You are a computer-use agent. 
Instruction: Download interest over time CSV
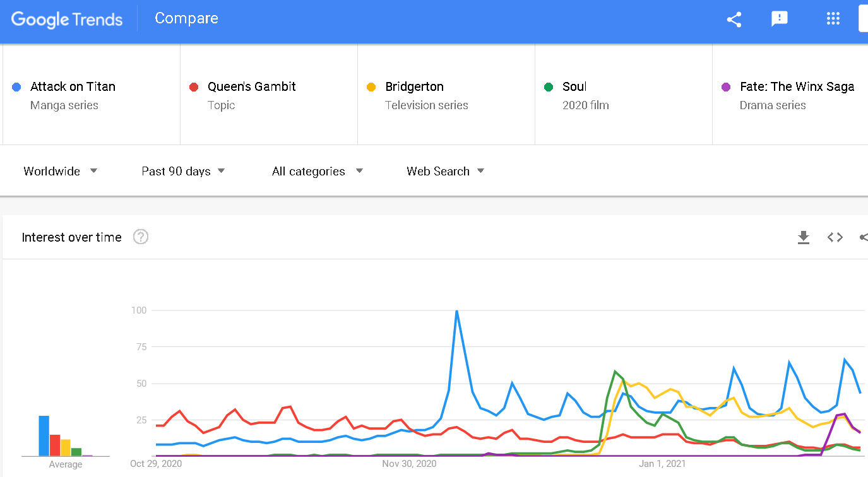tap(803, 237)
